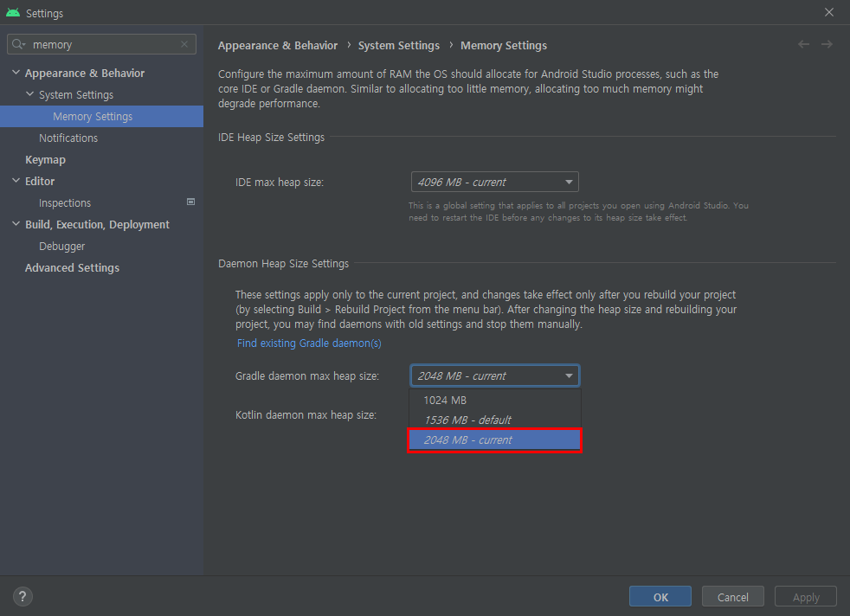Click the forward navigation arrow
The height and width of the screenshot is (616, 850).
coord(827,44)
